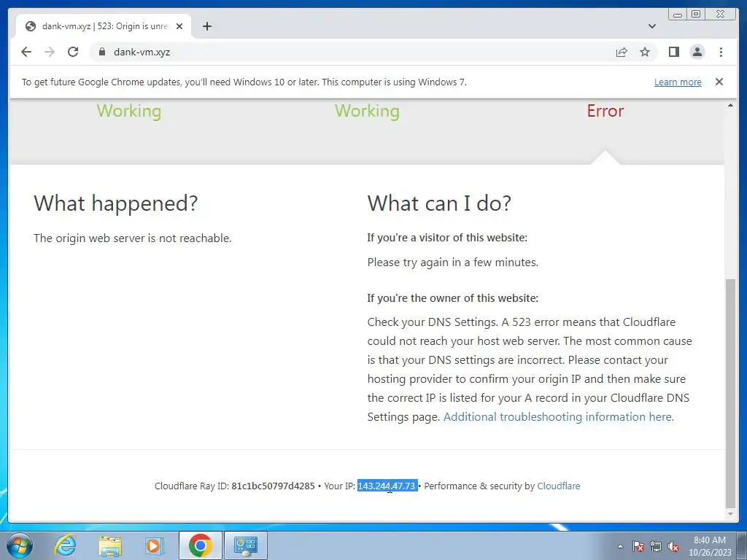The height and width of the screenshot is (560, 747).
Task: Open Windows Explorer from the taskbar
Action: click(110, 545)
